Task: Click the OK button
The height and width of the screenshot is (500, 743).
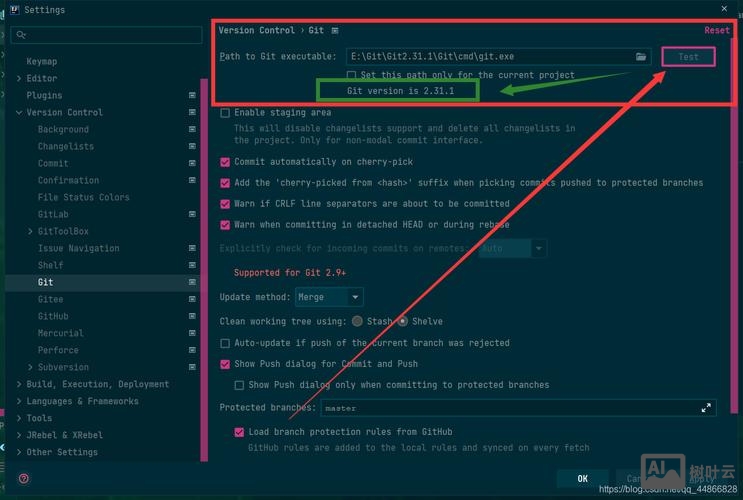Action: 582,479
